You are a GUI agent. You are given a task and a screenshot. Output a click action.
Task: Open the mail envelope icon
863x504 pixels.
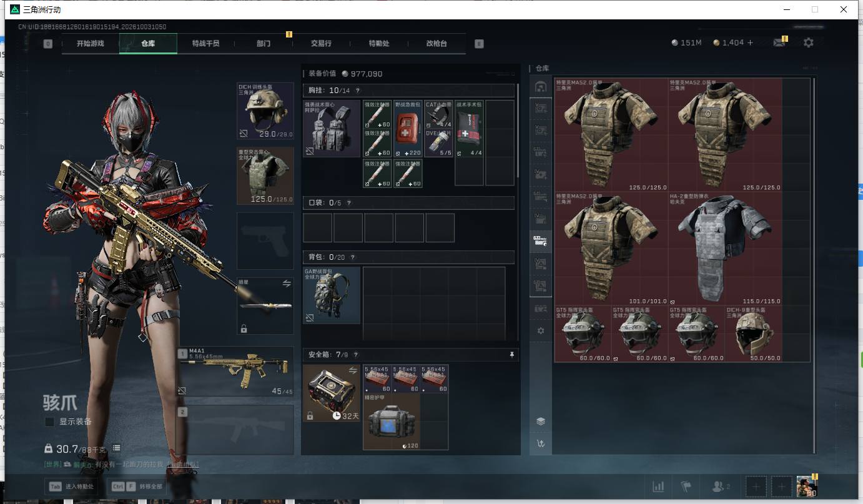click(779, 42)
